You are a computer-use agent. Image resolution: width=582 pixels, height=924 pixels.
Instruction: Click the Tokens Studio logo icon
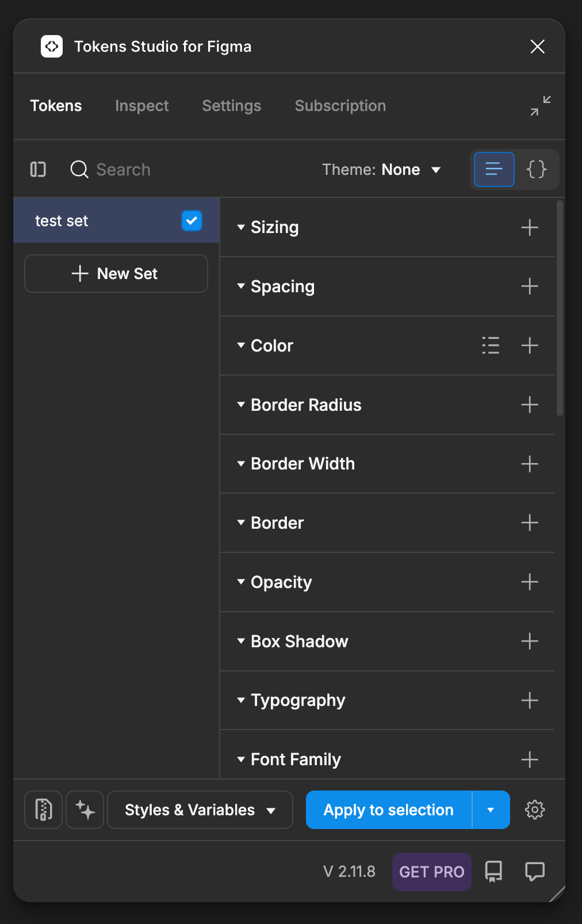pyautogui.click(x=52, y=47)
